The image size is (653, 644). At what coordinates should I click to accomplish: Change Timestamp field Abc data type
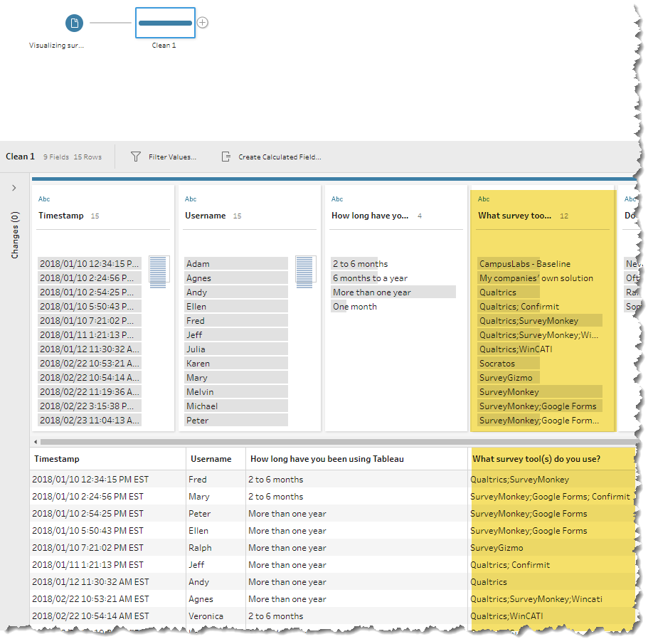click(44, 199)
